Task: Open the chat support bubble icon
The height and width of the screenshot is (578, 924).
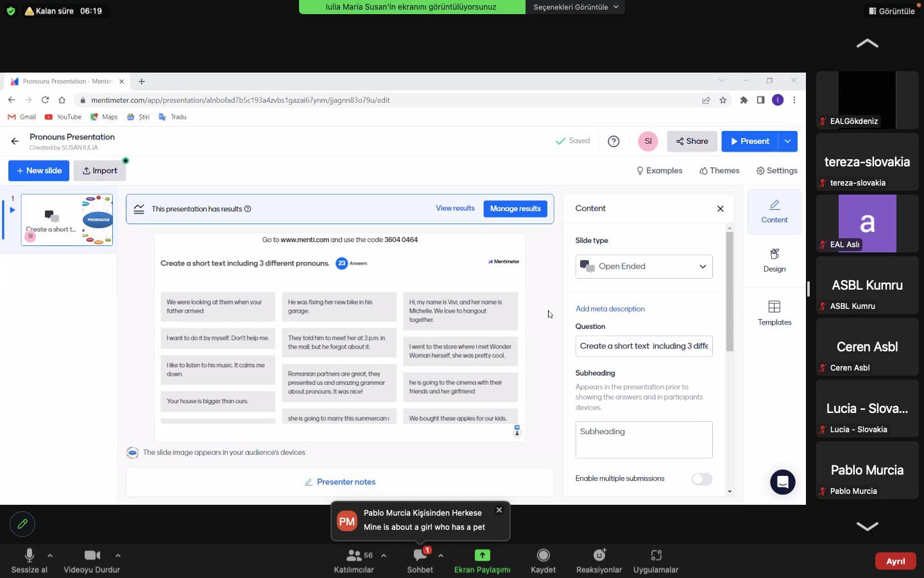Action: tap(782, 482)
